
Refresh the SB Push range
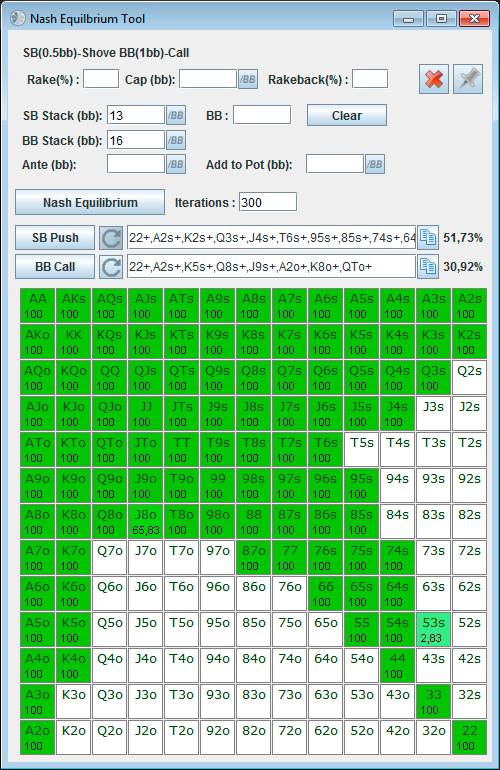point(111,238)
